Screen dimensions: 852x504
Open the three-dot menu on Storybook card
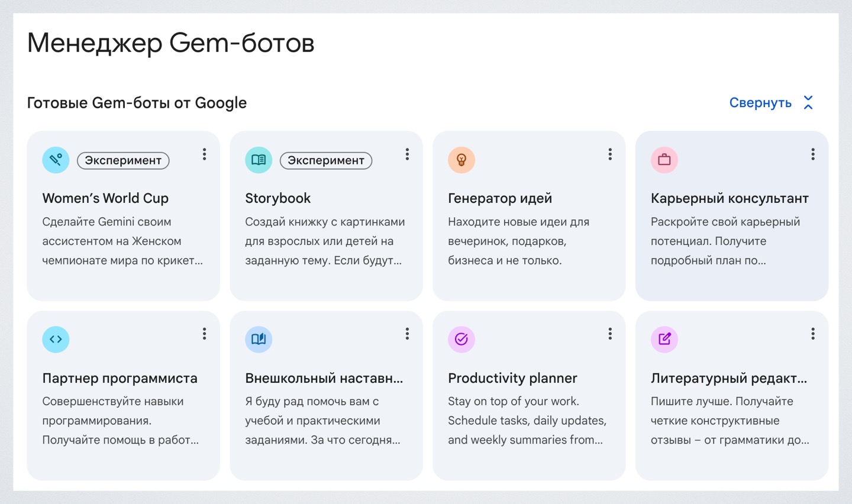(x=407, y=154)
